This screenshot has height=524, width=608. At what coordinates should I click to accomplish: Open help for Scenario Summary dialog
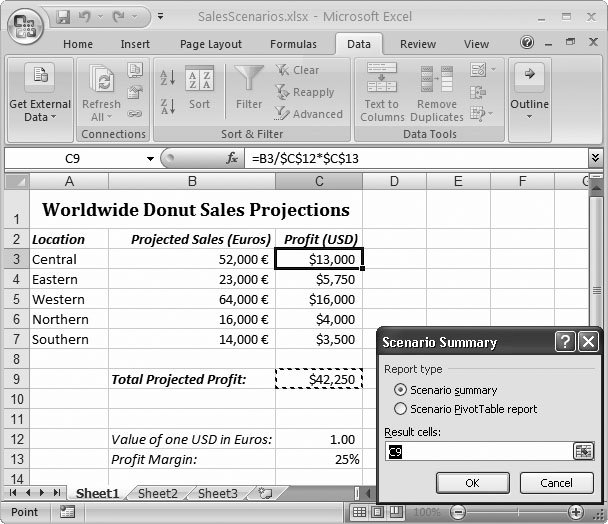click(565, 342)
